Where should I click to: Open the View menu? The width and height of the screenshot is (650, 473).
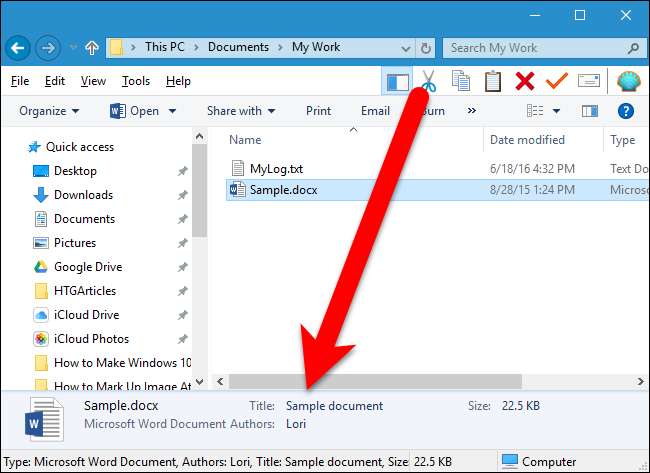point(93,81)
